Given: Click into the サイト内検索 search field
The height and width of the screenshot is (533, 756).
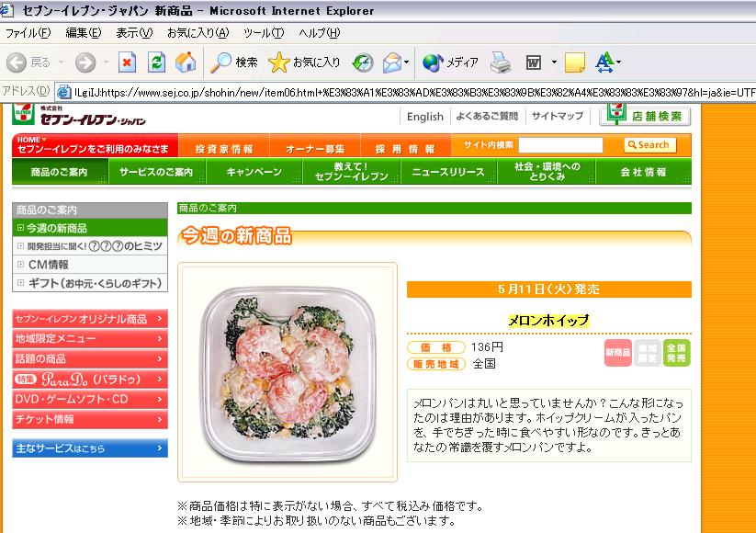Looking at the screenshot, I should 560,145.
